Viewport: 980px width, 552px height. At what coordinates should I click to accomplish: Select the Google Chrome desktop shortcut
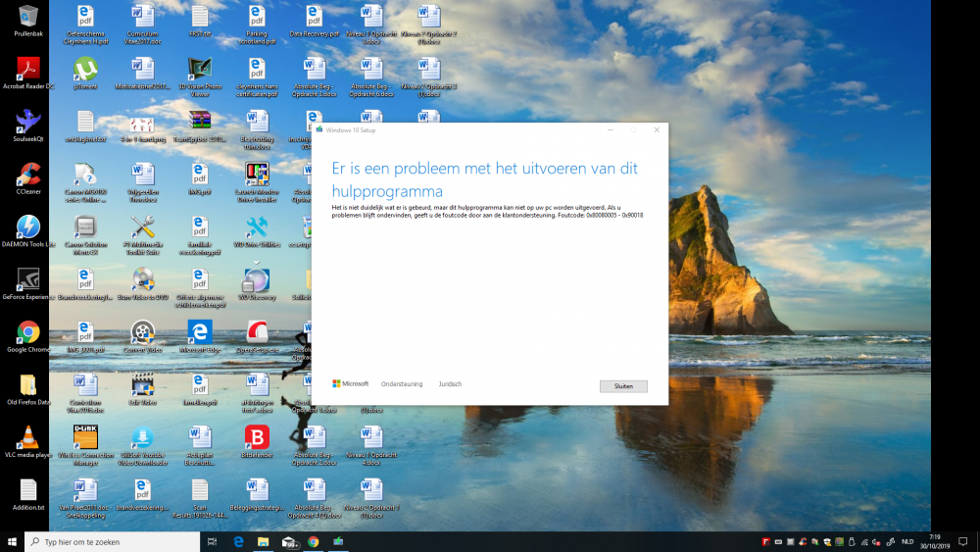coord(28,336)
